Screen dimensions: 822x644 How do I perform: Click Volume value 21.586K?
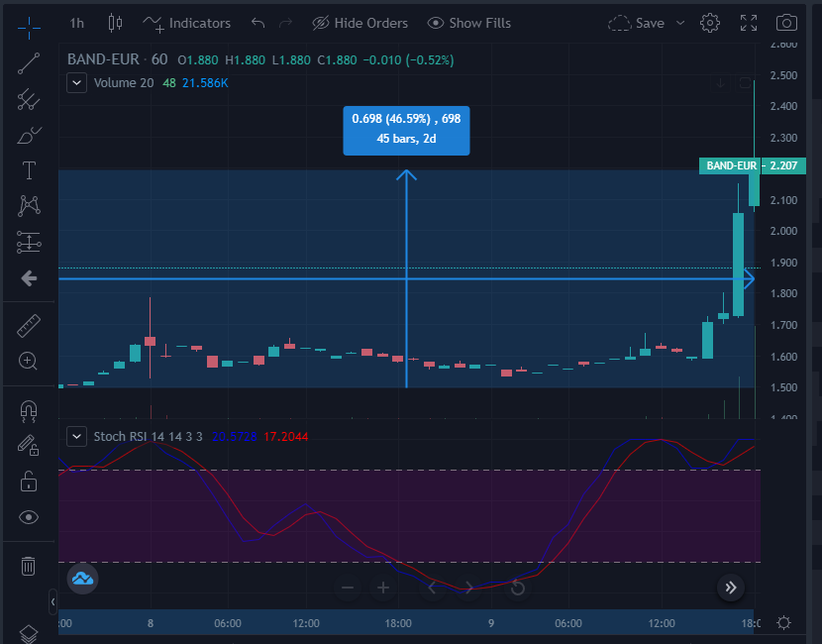pyautogui.click(x=205, y=83)
